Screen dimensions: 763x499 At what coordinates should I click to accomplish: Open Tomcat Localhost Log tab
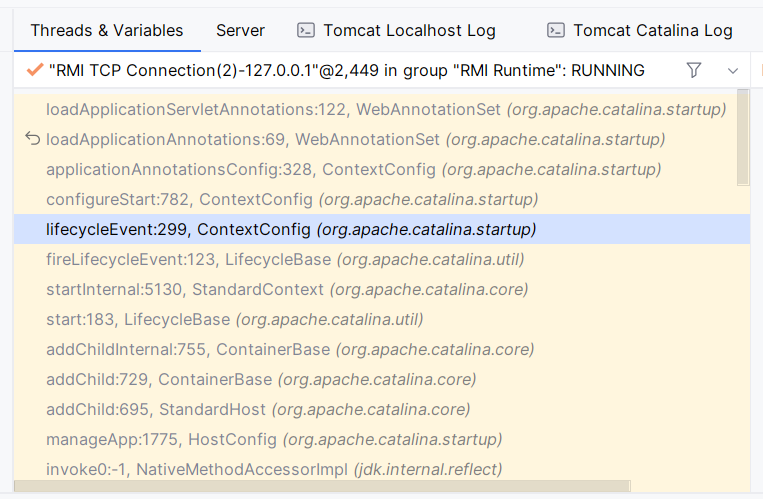(409, 31)
